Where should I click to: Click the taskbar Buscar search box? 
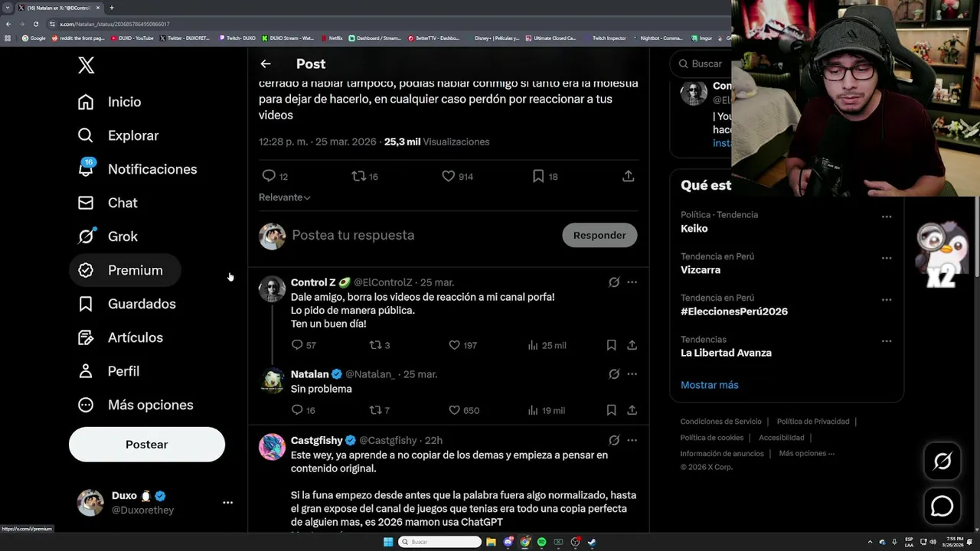(440, 542)
